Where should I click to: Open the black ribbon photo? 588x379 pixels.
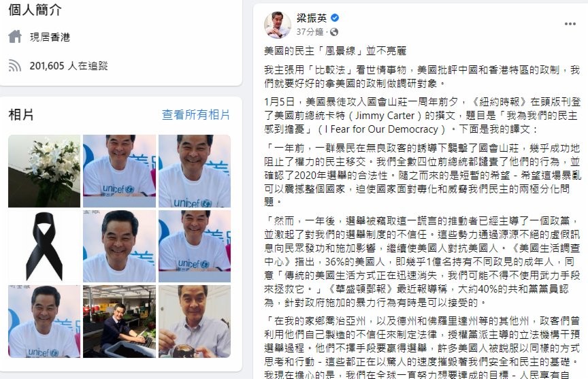(44, 246)
